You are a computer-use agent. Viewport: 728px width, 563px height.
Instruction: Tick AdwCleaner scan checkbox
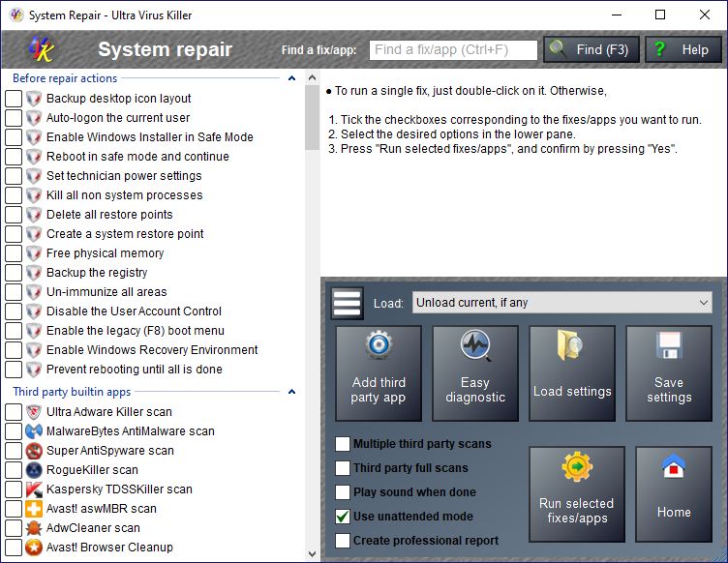[14, 528]
